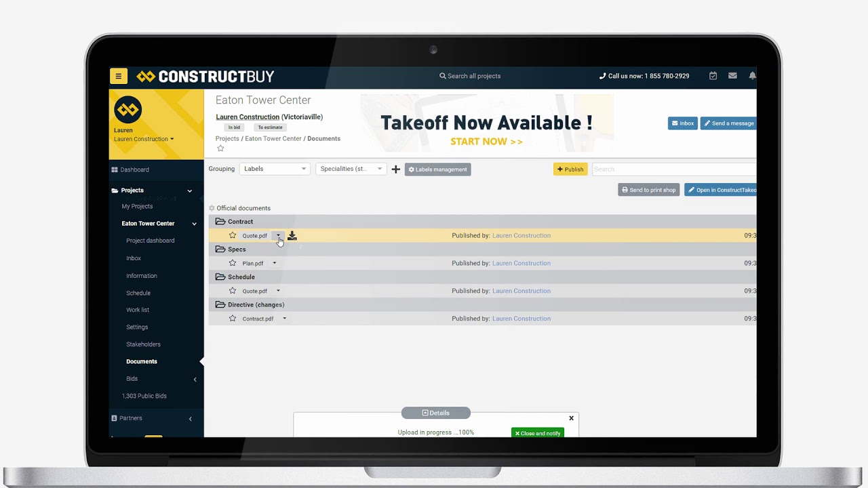This screenshot has height=488, width=868.
Task: Click Lauren Construction publisher link on Plan.pdf row
Action: (521, 263)
